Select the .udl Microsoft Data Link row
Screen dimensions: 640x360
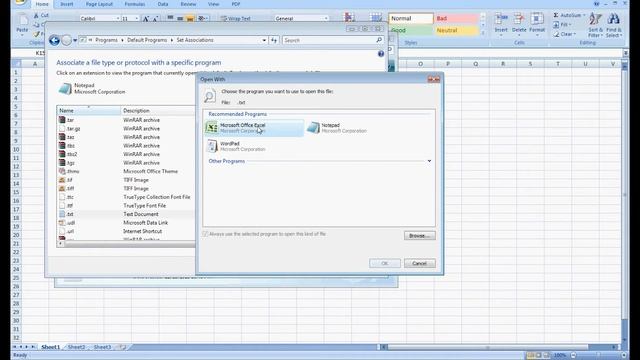pos(126,222)
